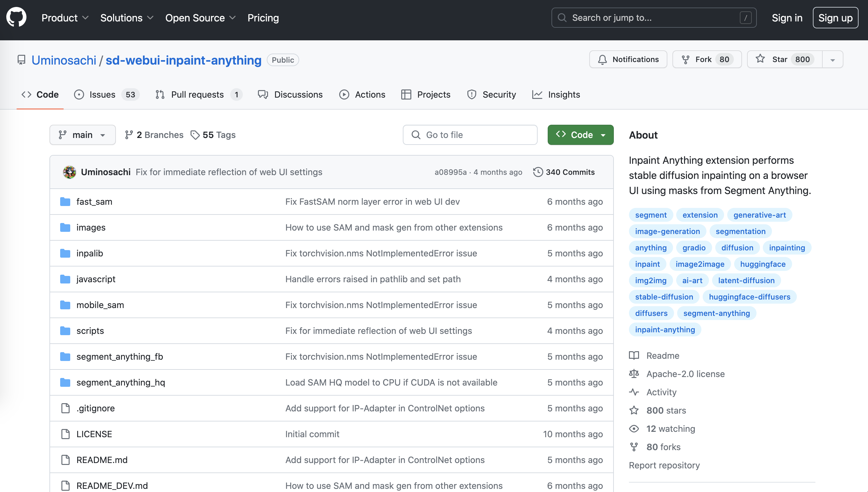Switch to the Issues tab
The width and height of the screenshot is (868, 492).
[x=106, y=94]
